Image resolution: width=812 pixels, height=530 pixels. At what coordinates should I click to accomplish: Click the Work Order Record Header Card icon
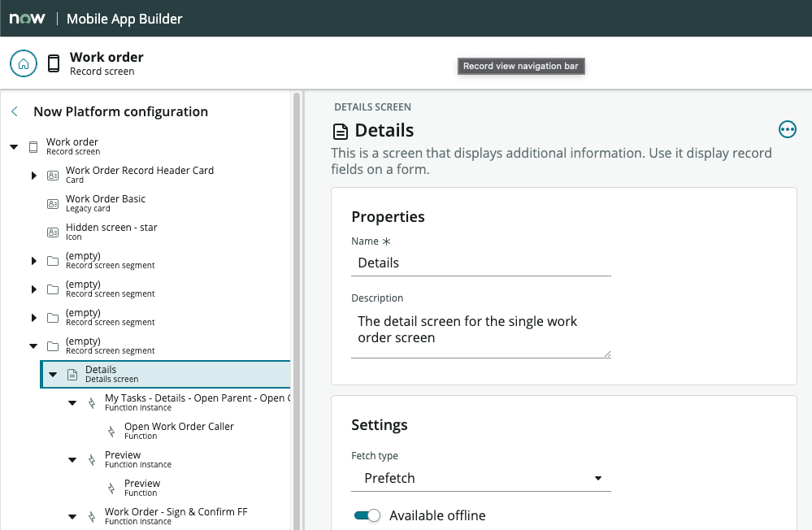coord(53,176)
